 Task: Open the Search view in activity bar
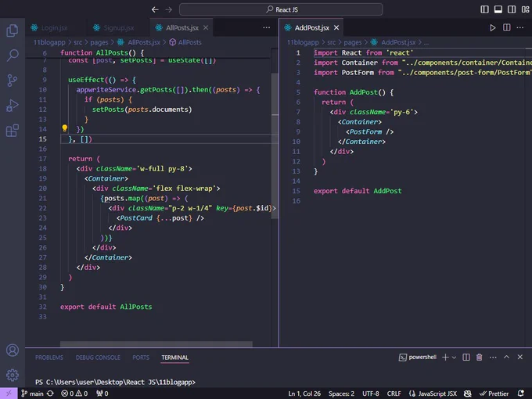click(x=13, y=56)
